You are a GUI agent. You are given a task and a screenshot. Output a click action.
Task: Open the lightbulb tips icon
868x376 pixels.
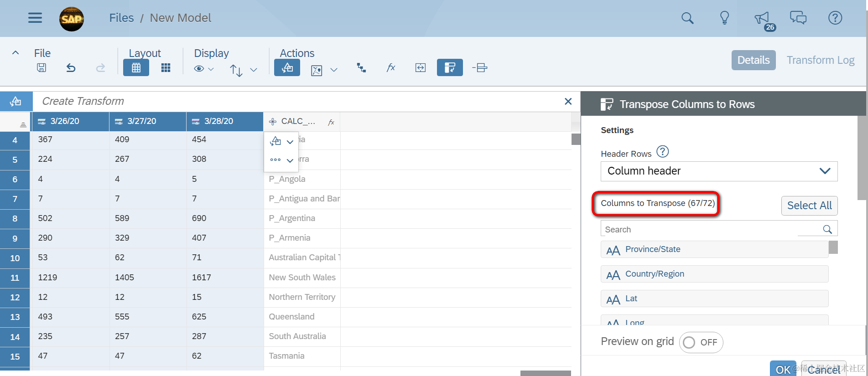point(724,18)
